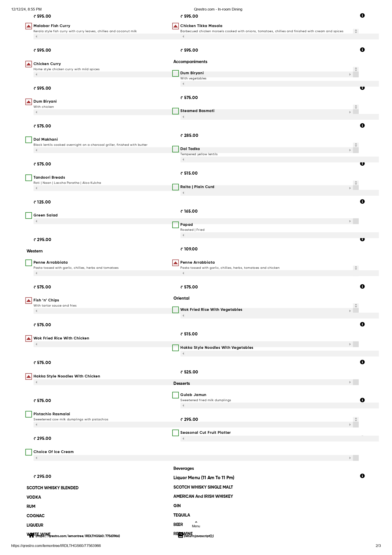392x555 pixels.
Task: Open the VODKA menu section
Action: (34, 497)
